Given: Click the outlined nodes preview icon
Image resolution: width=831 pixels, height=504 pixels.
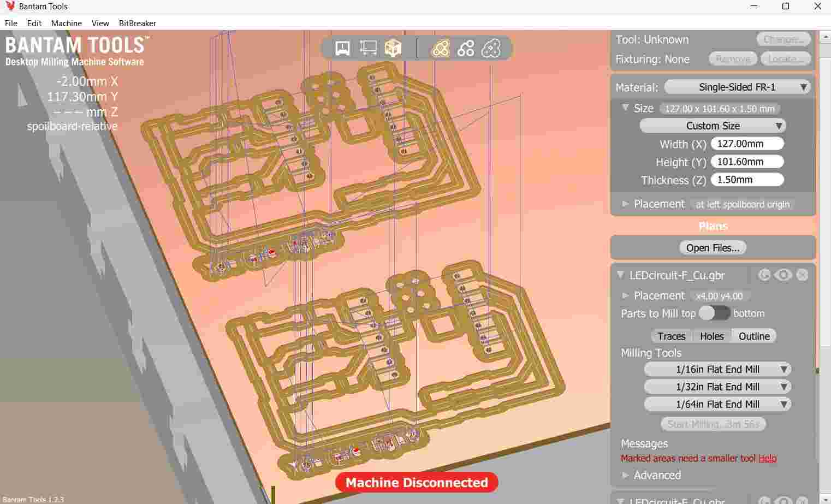Looking at the screenshot, I should 491,48.
